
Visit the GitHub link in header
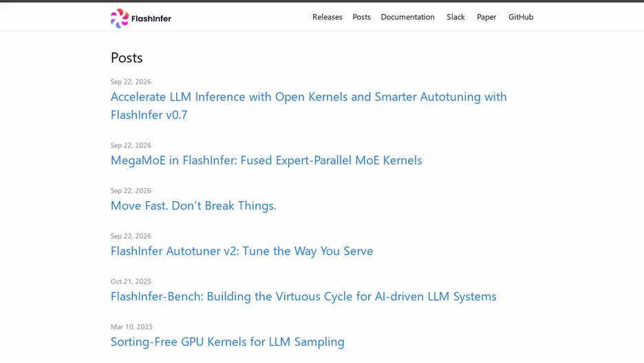(521, 17)
